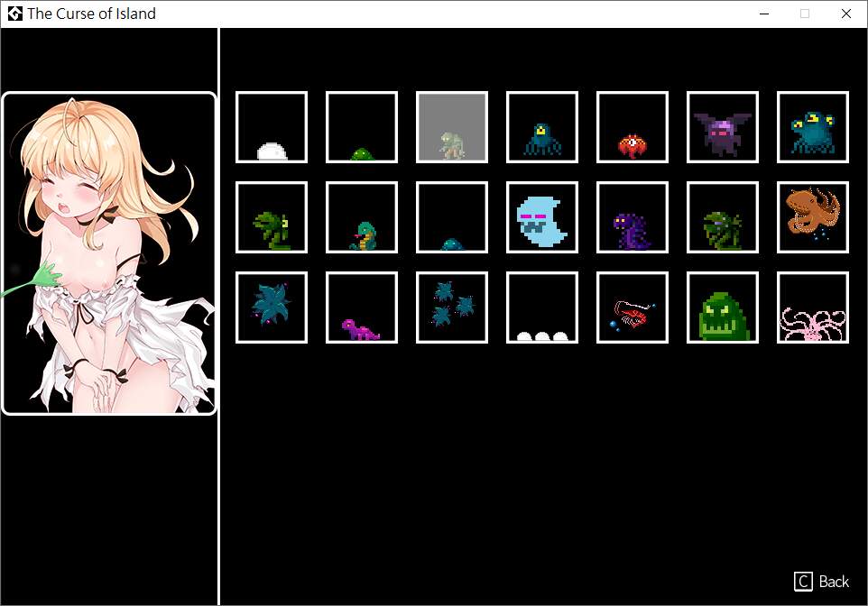
Task: Select the red crab monster tile
Action: pyautogui.click(x=633, y=127)
